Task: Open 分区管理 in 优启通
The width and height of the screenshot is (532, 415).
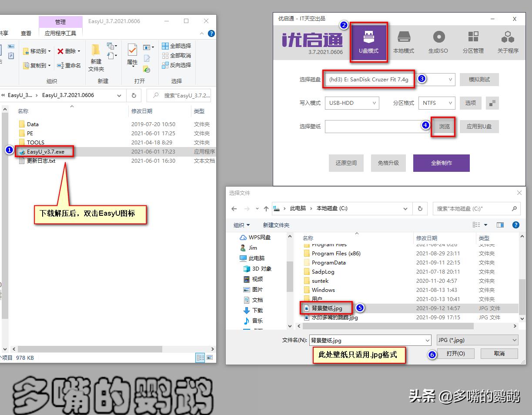Action: coord(473,42)
